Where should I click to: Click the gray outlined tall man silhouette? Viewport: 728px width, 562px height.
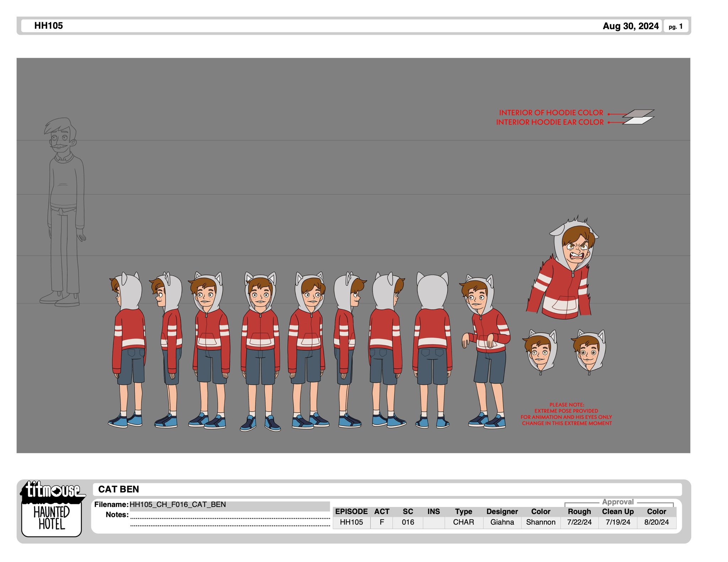click(63, 212)
